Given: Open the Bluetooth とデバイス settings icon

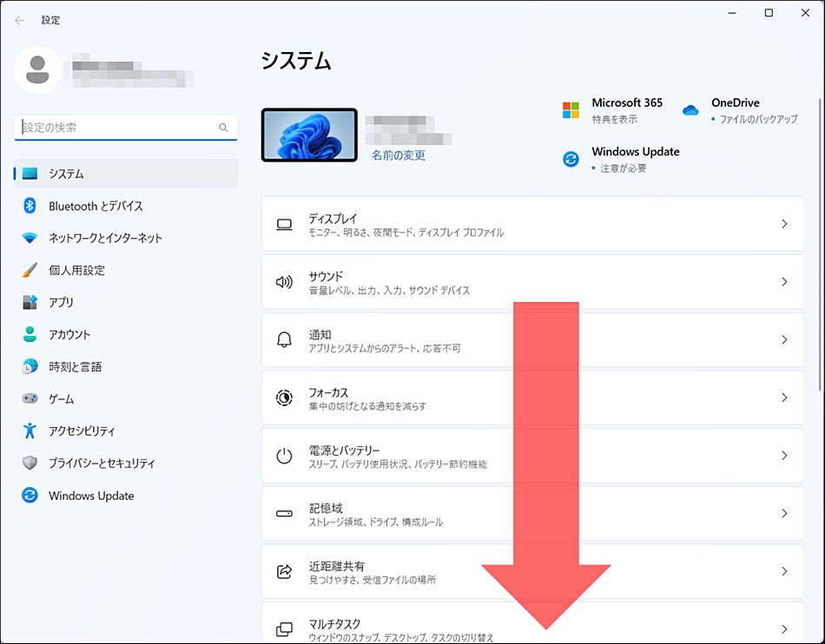Looking at the screenshot, I should coord(28,206).
